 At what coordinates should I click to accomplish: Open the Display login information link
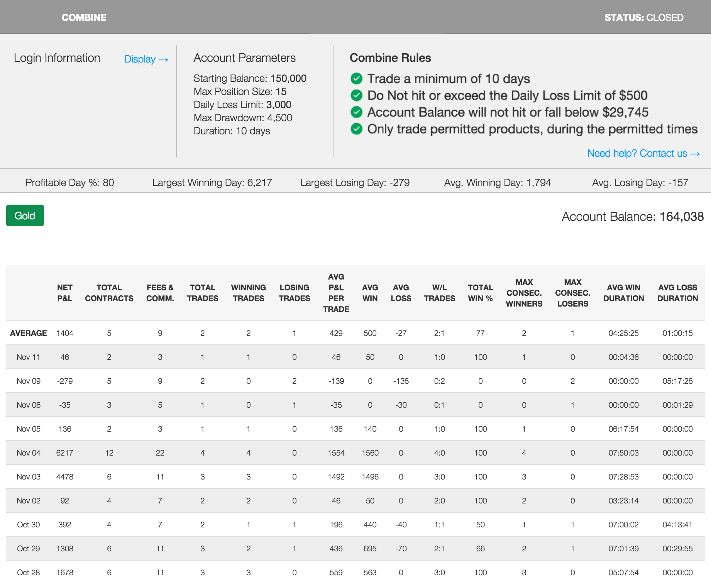(x=146, y=59)
